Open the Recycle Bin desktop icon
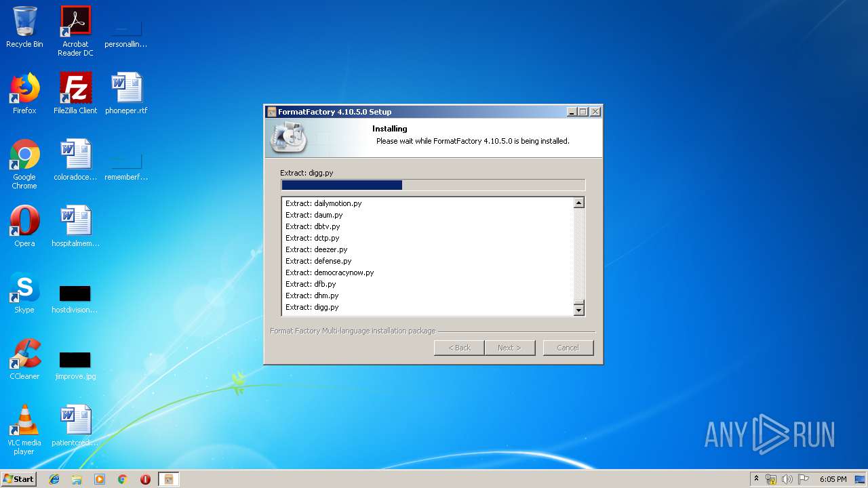This screenshot has height=488, width=868. click(24, 27)
